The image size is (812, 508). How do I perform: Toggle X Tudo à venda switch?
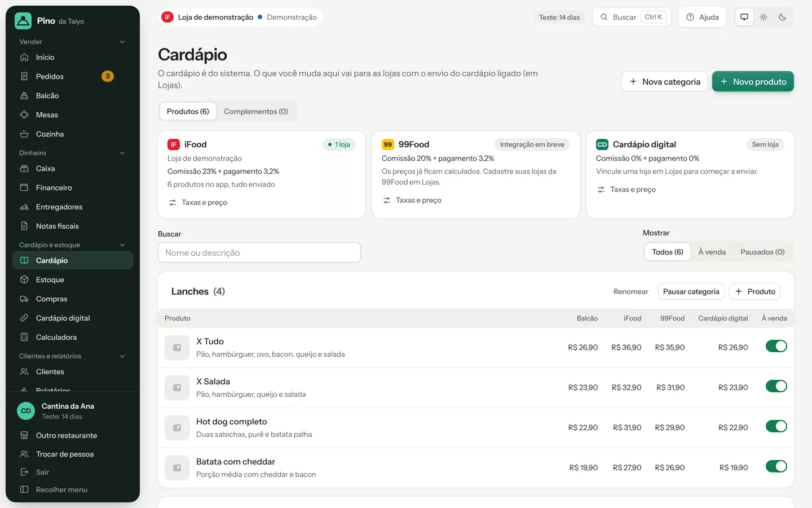coord(776,346)
